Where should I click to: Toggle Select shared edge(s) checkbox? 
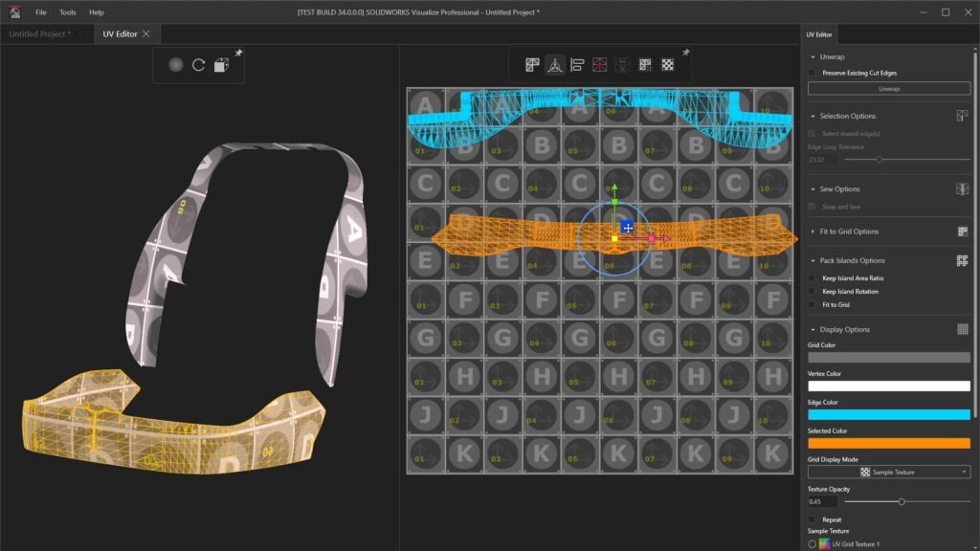click(812, 134)
